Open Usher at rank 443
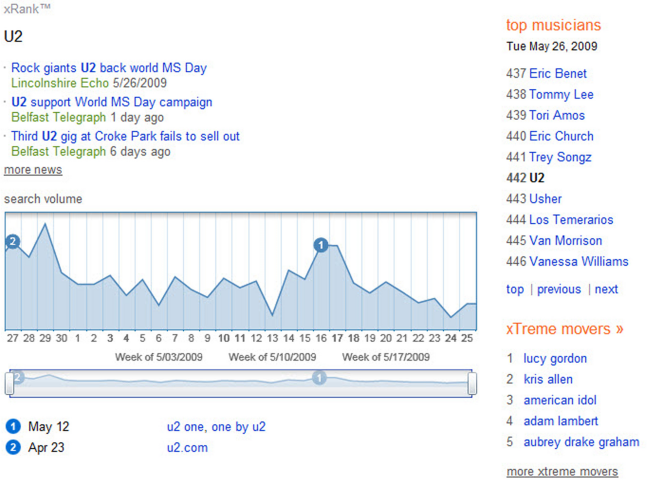Image resolution: width=650 pixels, height=483 pixels. (x=546, y=199)
